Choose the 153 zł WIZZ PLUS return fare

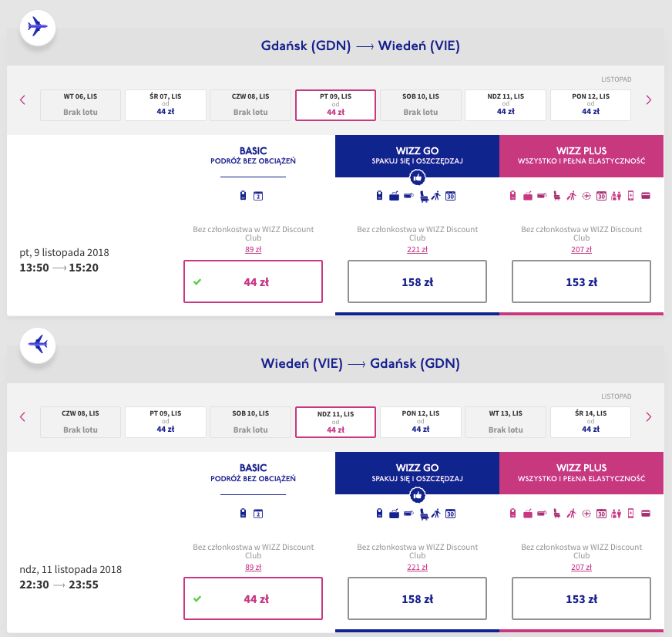click(581, 598)
